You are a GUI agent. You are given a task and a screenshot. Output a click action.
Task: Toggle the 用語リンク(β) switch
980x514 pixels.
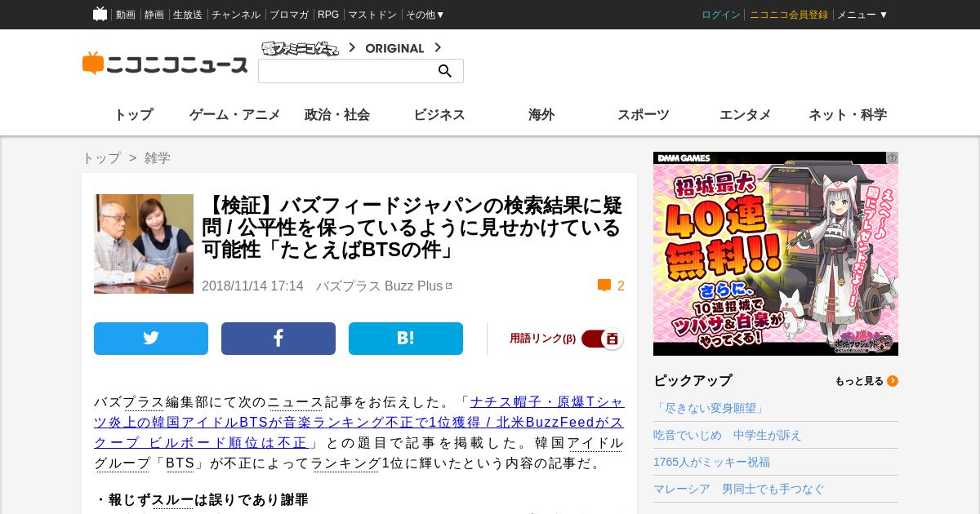click(603, 339)
